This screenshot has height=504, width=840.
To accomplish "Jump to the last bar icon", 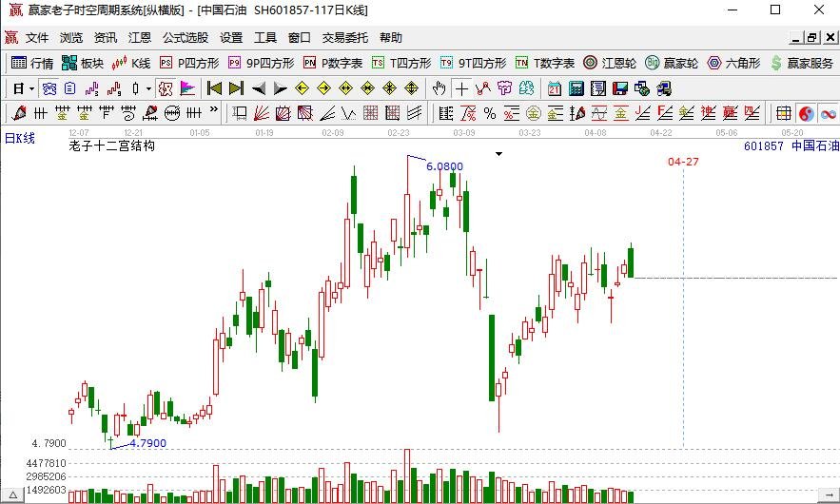I will [x=236, y=88].
